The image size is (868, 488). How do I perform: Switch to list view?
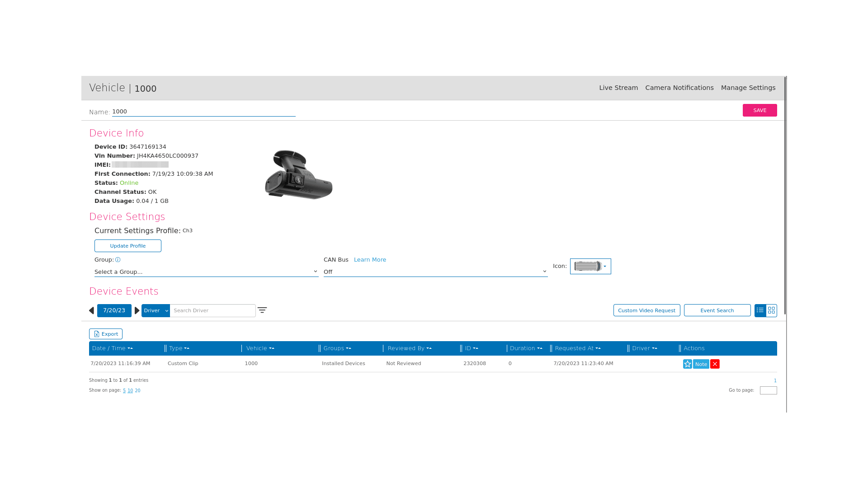click(760, 310)
